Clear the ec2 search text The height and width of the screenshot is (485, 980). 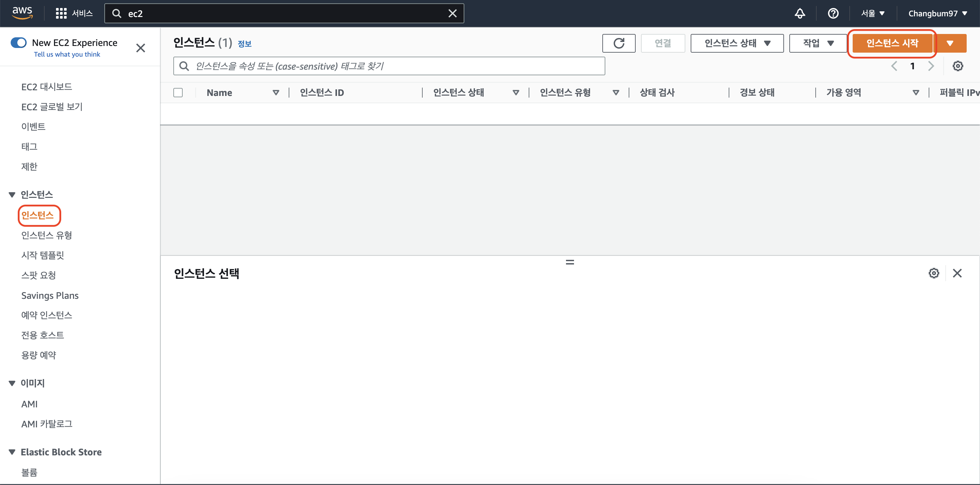(x=452, y=14)
